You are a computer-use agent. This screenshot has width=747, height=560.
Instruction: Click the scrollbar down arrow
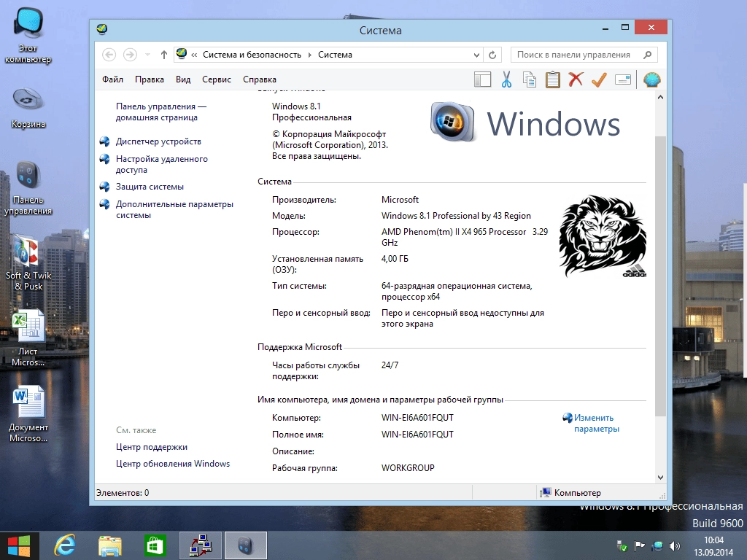coord(660,477)
